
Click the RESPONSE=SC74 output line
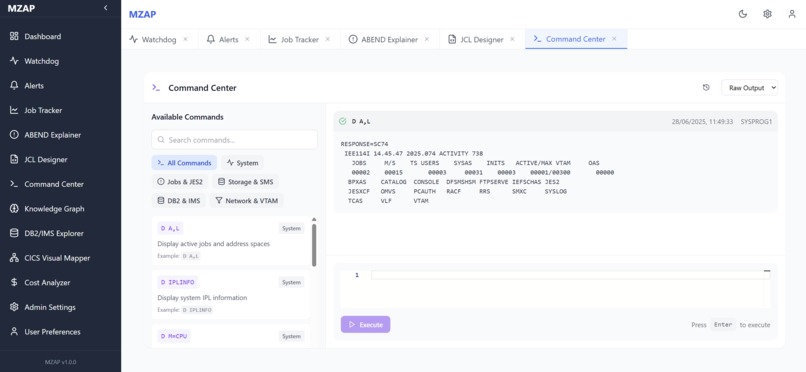pyautogui.click(x=364, y=144)
